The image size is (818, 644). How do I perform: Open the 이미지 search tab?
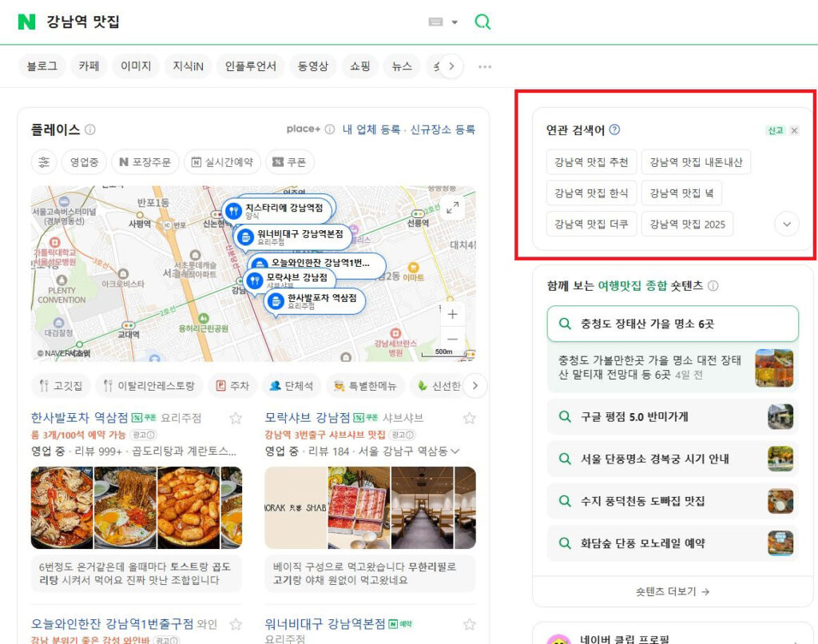coord(136,66)
